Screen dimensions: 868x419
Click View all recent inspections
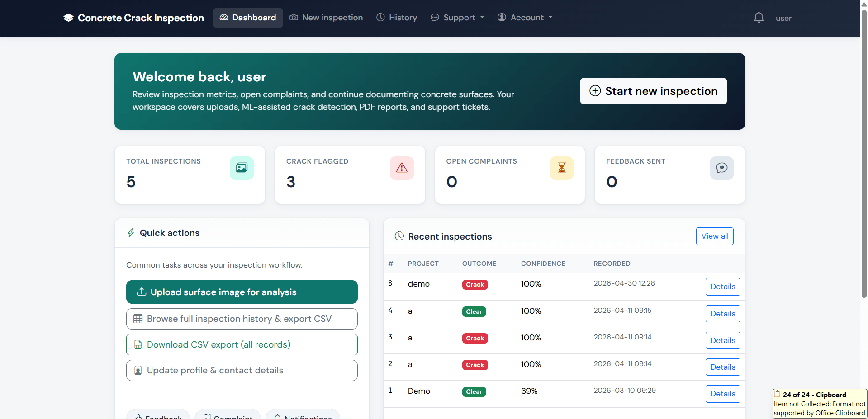[715, 236]
